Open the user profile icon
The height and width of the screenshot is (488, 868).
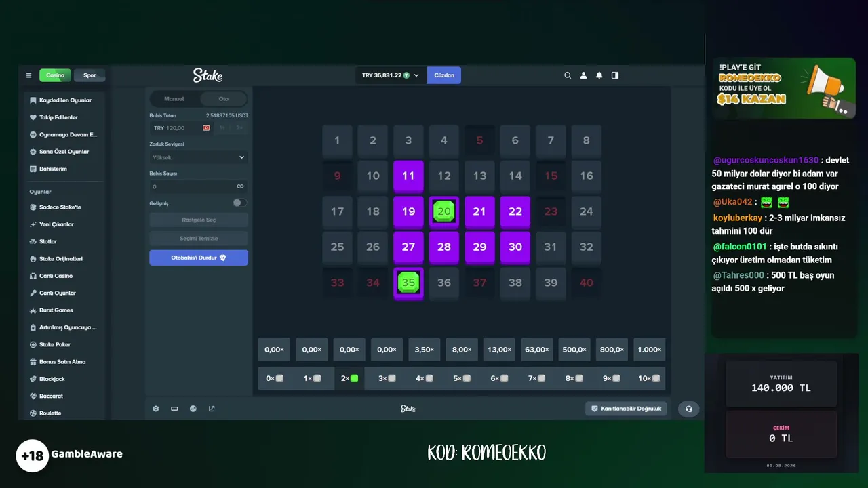pos(583,75)
